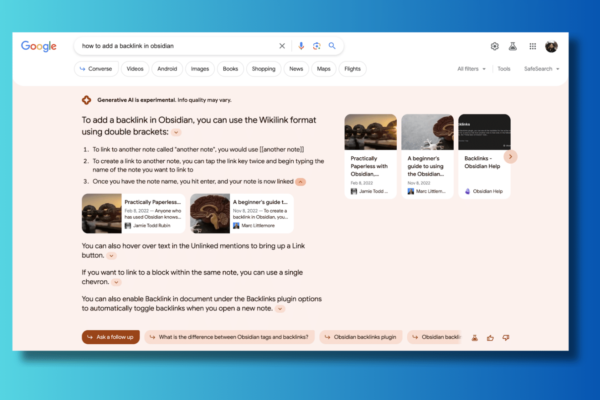Open Search Labs flask icon in header
The width and height of the screenshot is (600, 400).
(513, 46)
